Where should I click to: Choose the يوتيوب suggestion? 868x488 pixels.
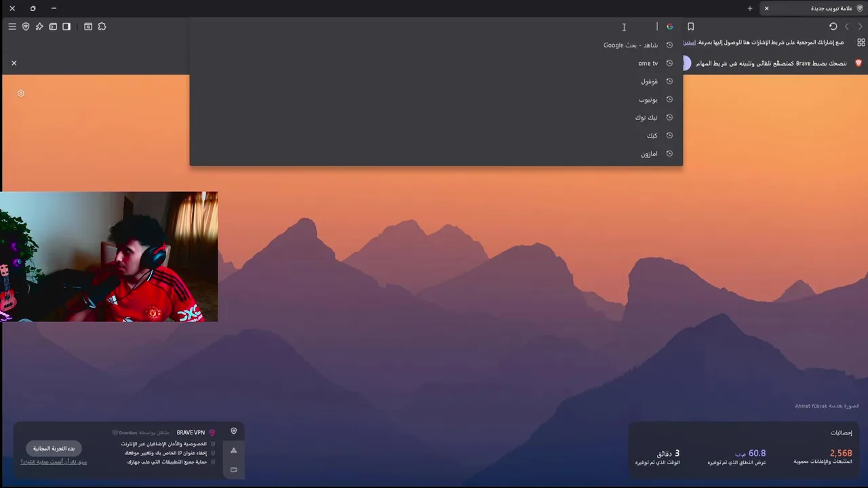pyautogui.click(x=436, y=99)
